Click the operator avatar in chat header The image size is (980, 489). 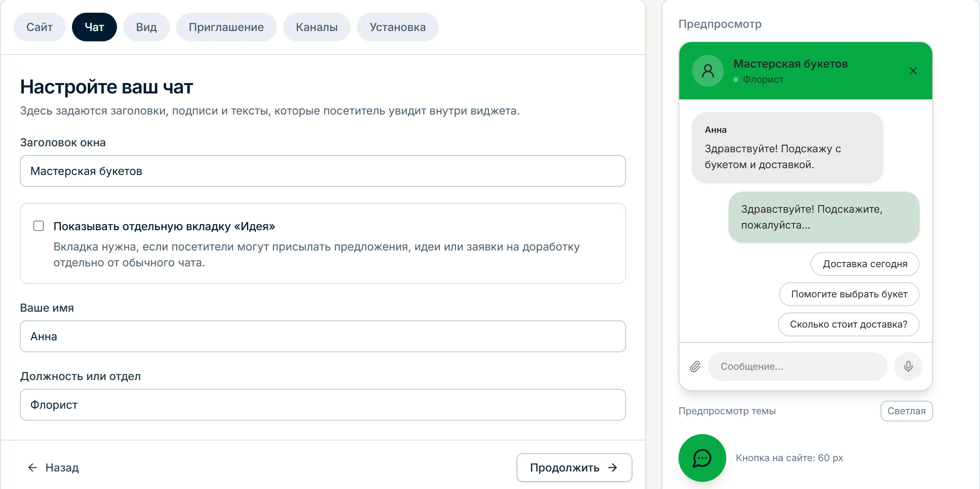point(708,71)
